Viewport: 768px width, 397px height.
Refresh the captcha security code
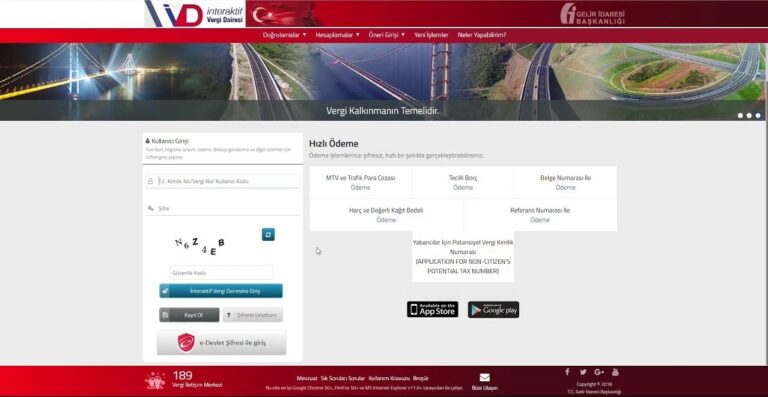pos(268,234)
